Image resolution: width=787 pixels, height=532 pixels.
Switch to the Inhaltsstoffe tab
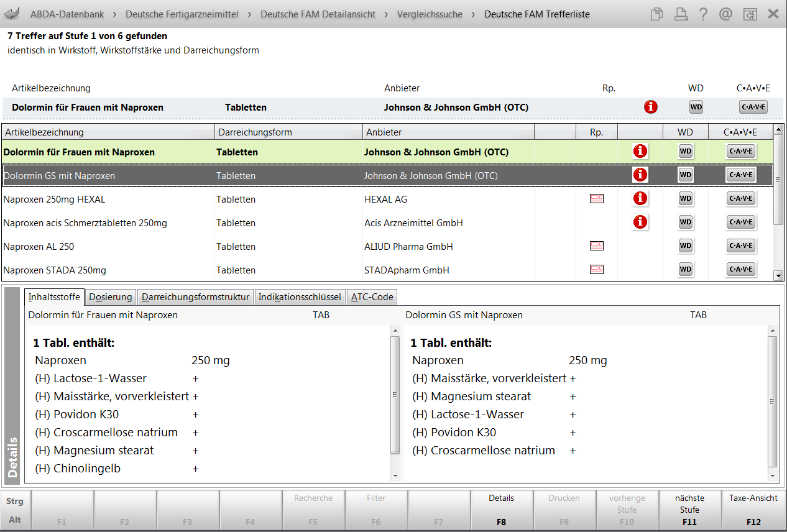[54, 297]
